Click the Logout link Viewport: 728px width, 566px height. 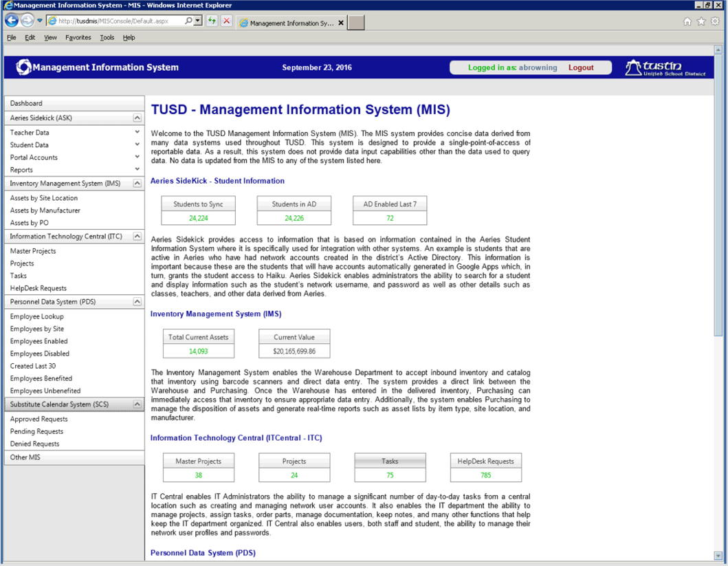(581, 67)
